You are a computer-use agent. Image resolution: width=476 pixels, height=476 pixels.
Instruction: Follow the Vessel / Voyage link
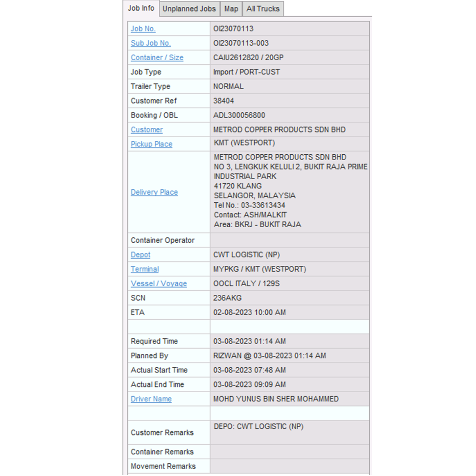159,284
